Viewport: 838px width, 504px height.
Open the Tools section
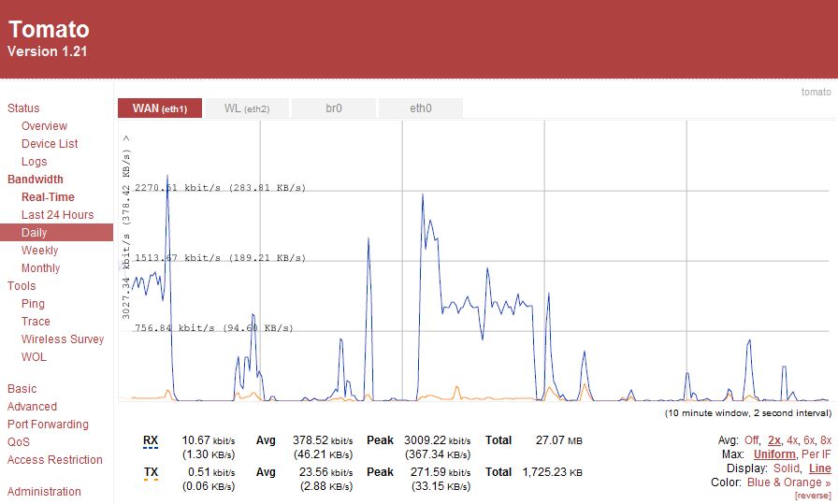22,285
